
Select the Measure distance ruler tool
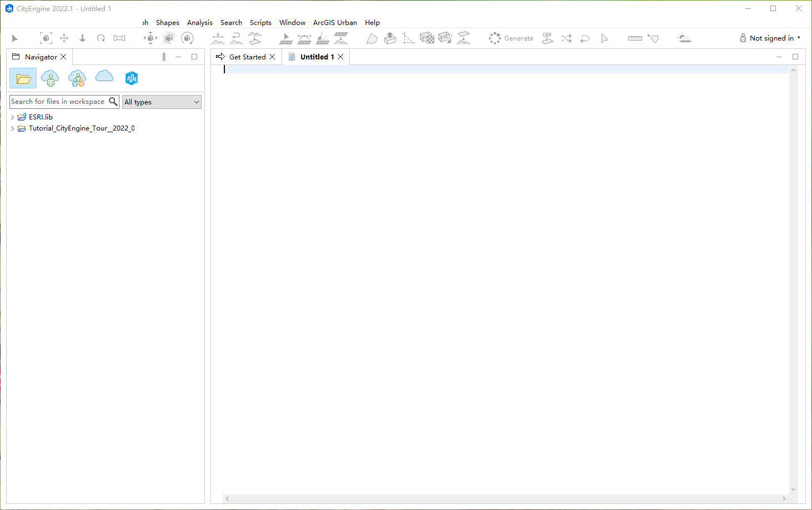(x=635, y=38)
